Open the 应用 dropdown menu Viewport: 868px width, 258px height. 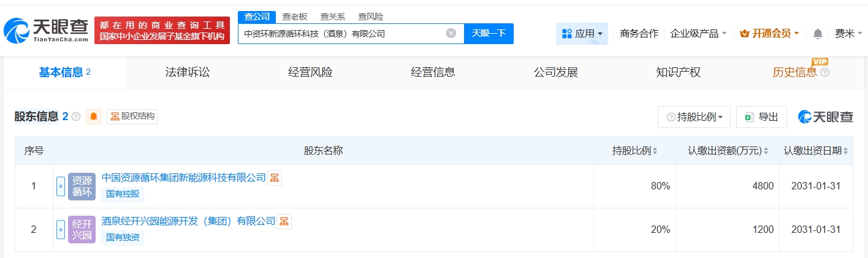pyautogui.click(x=582, y=34)
